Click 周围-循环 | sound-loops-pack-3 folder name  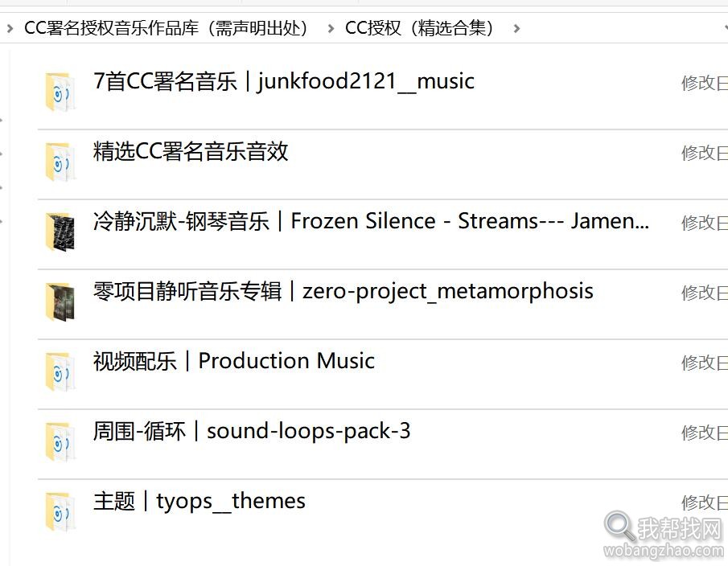(x=252, y=432)
